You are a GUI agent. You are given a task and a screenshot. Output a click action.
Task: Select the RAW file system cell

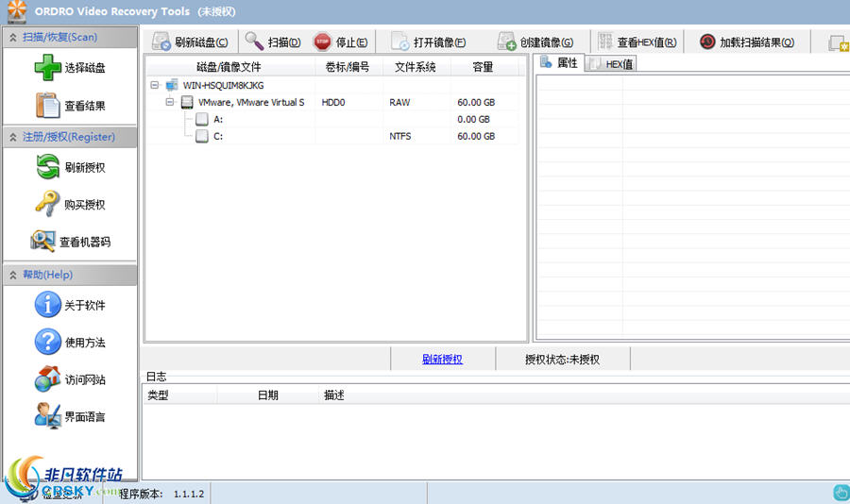click(399, 102)
